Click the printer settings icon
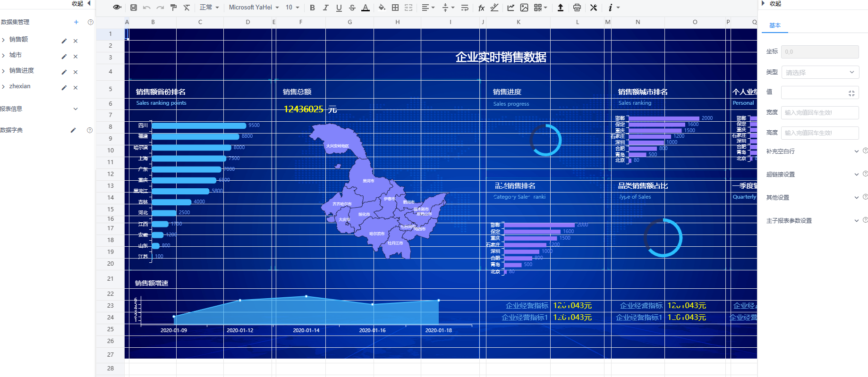This screenshot has width=868, height=377. [x=577, y=8]
